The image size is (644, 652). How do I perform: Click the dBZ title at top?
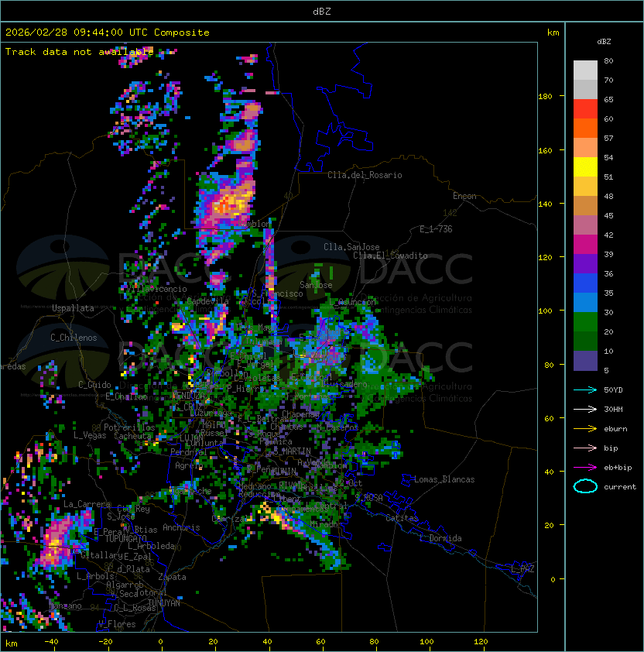pos(322,11)
